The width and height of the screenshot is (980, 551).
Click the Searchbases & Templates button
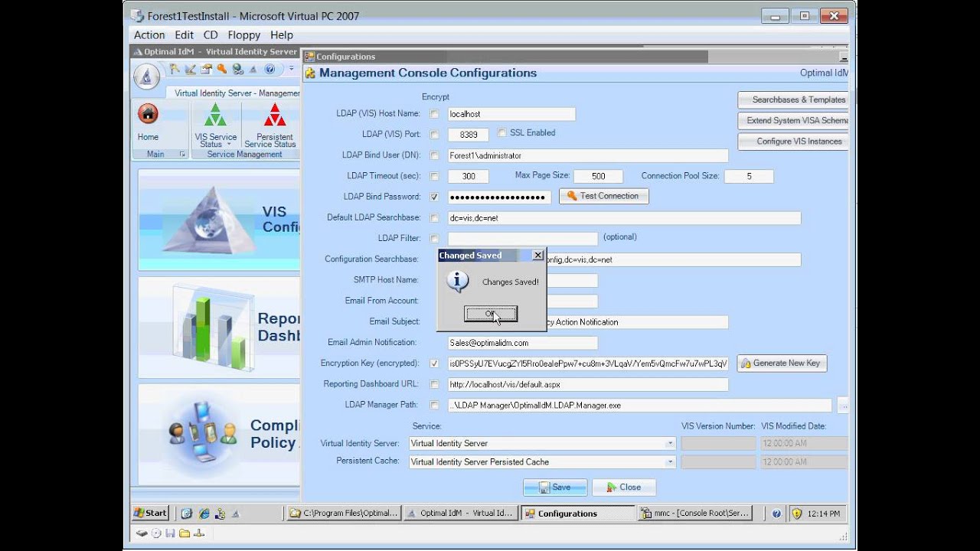point(793,99)
